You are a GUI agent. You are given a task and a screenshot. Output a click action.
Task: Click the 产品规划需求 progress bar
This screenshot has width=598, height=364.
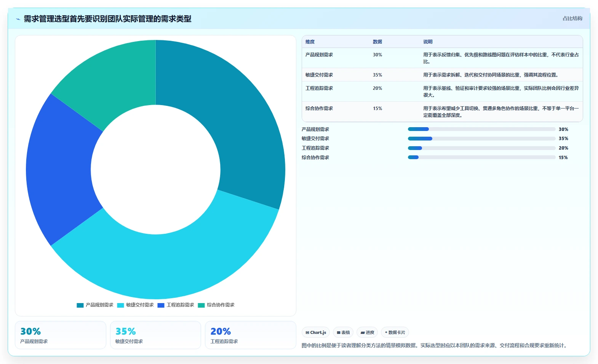pos(481,129)
